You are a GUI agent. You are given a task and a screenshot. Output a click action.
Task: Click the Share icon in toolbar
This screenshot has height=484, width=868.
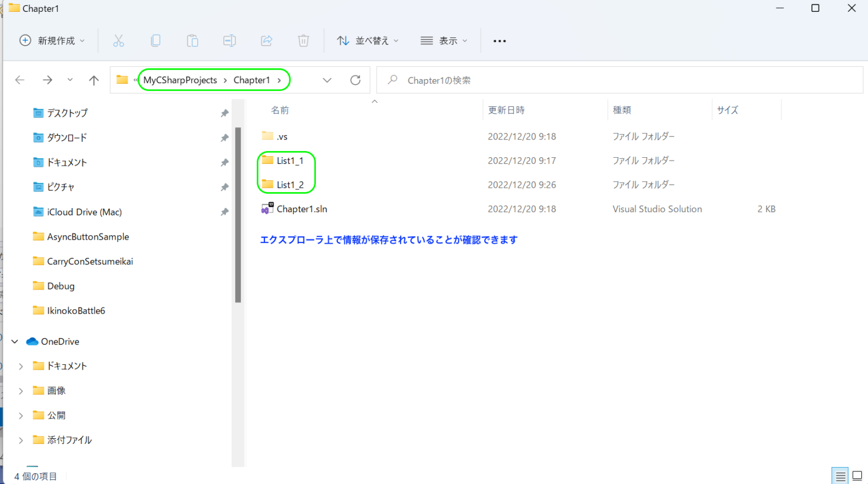(x=267, y=41)
